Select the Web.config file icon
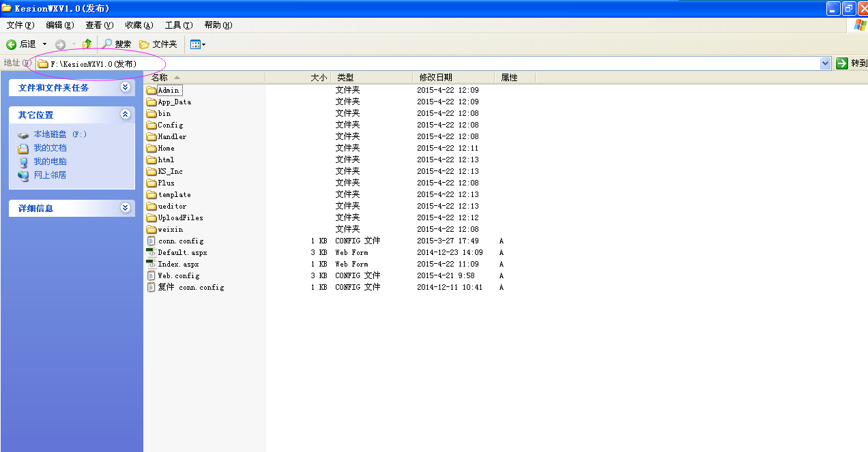This screenshot has width=868, height=452. click(x=151, y=275)
